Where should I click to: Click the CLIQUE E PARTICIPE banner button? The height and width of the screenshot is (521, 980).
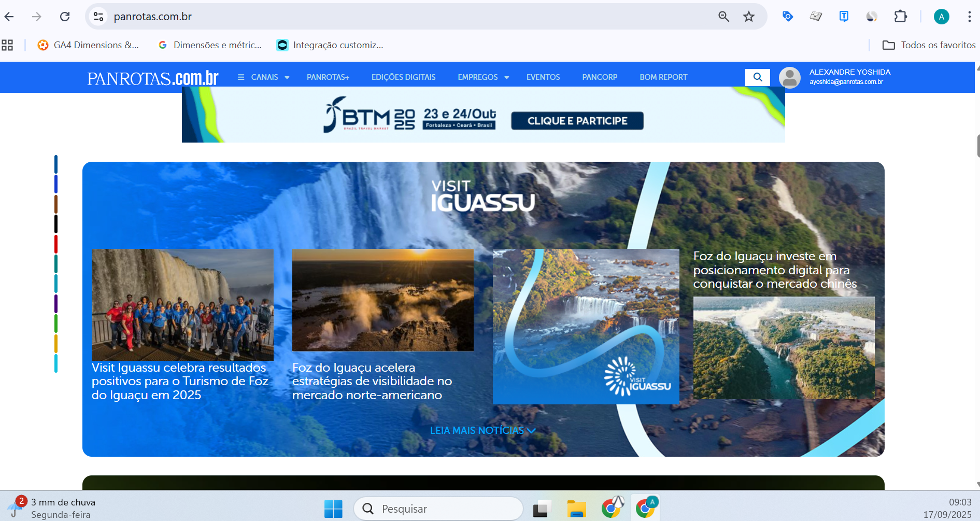click(577, 121)
